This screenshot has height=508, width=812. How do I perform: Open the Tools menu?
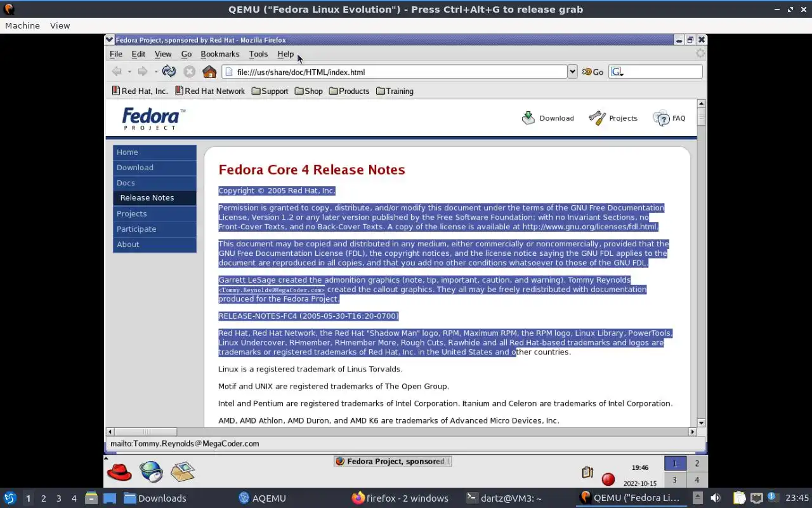[258, 54]
